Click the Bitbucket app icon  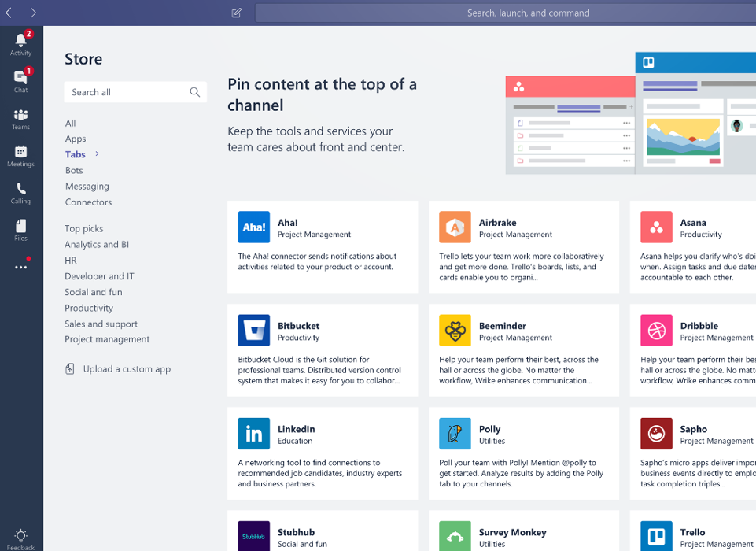253,331
